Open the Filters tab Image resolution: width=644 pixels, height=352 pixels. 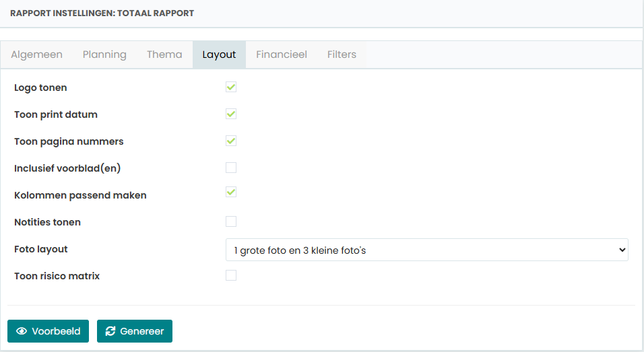[x=342, y=55]
